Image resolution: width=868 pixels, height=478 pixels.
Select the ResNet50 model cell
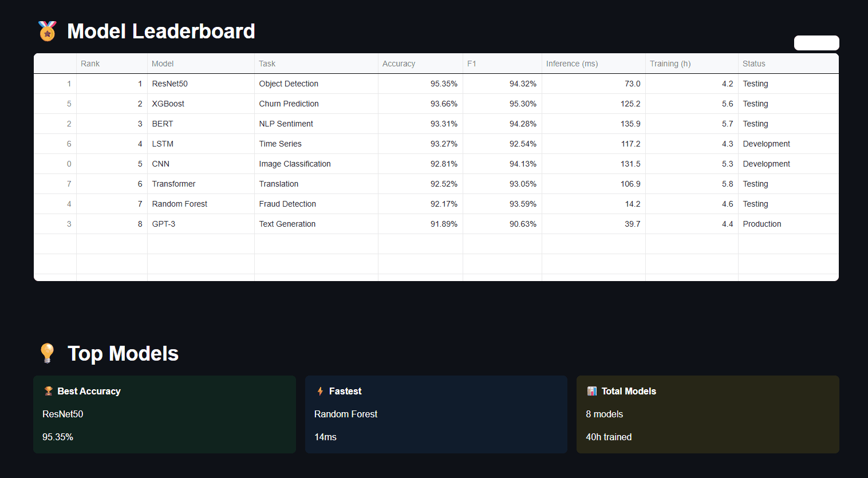click(x=200, y=84)
